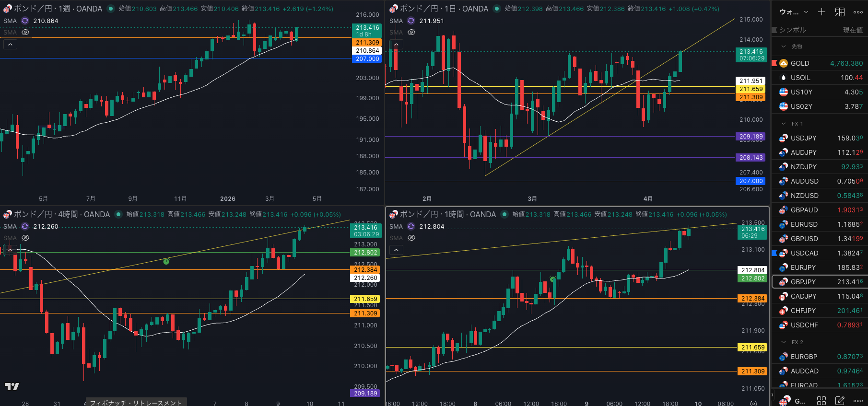
Task: Unhide the second SMA on the 4-hour chart
Action: [25, 238]
